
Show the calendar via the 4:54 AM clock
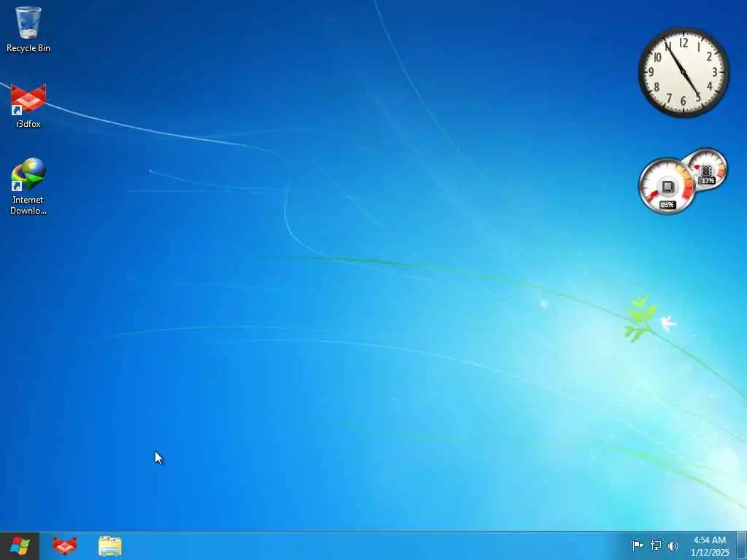point(710,546)
